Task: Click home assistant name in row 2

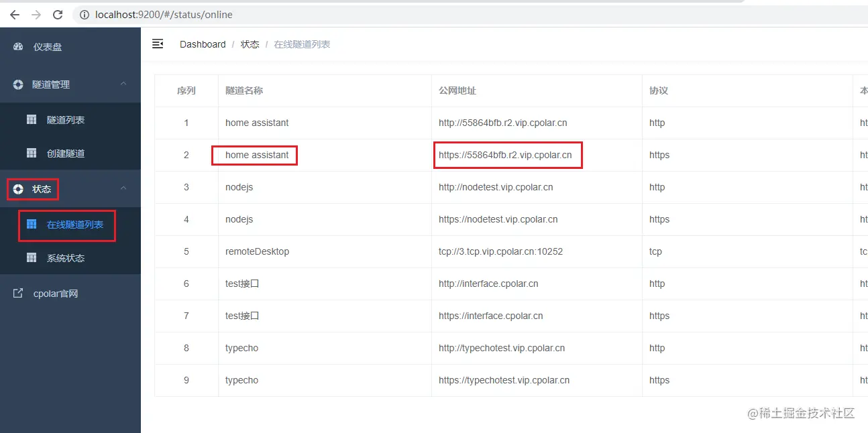Action: (x=257, y=155)
